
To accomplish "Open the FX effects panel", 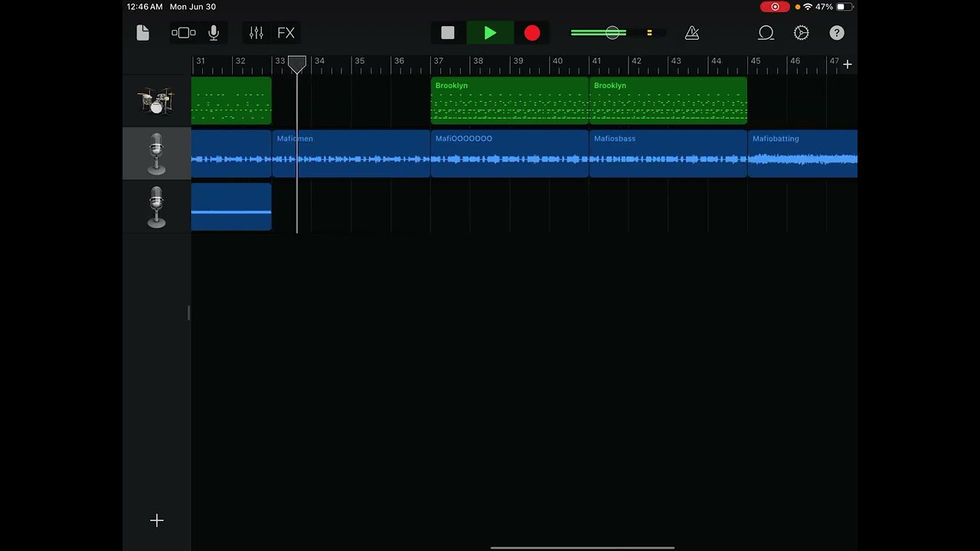I will (286, 33).
